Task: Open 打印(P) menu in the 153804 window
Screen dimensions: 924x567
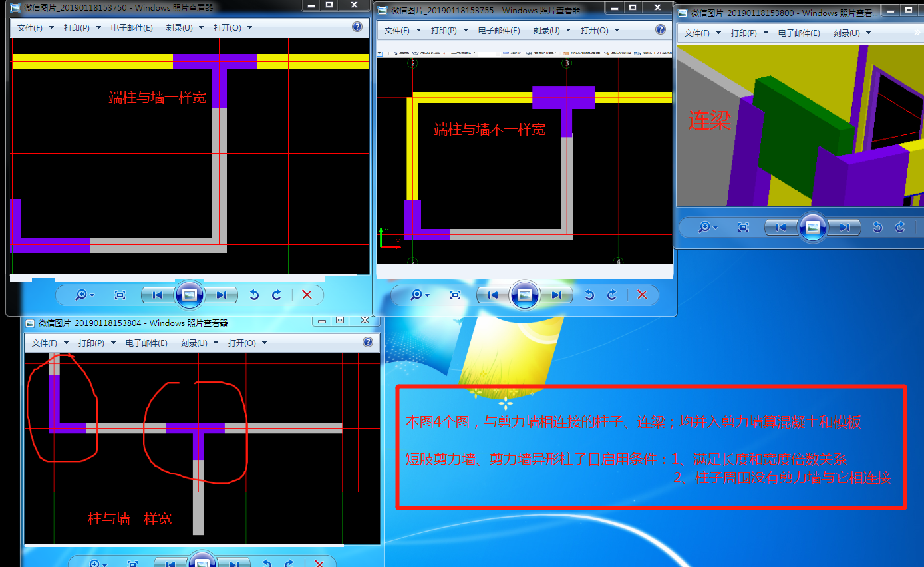Action: [x=96, y=343]
